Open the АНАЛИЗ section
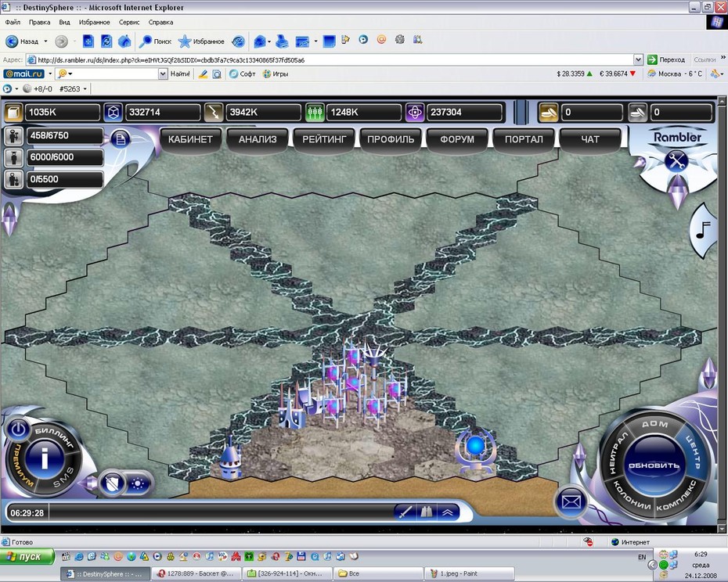Viewport: 728px width, 582px height. tap(258, 139)
